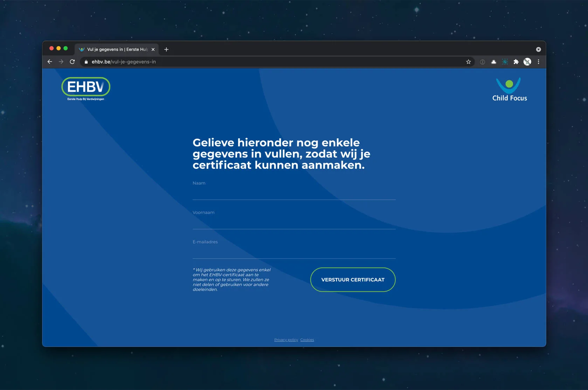The width and height of the screenshot is (588, 390).
Task: View site info via padlock icon
Action: 86,62
